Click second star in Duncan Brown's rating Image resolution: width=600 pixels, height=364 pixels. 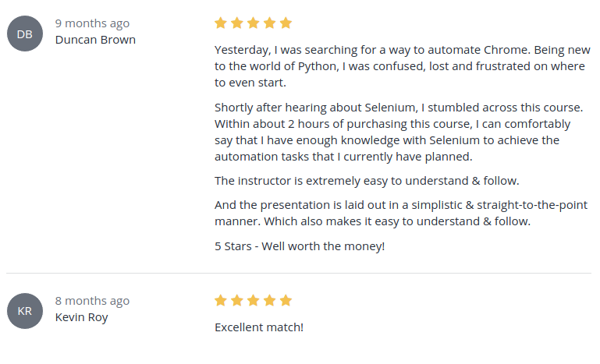(237, 23)
